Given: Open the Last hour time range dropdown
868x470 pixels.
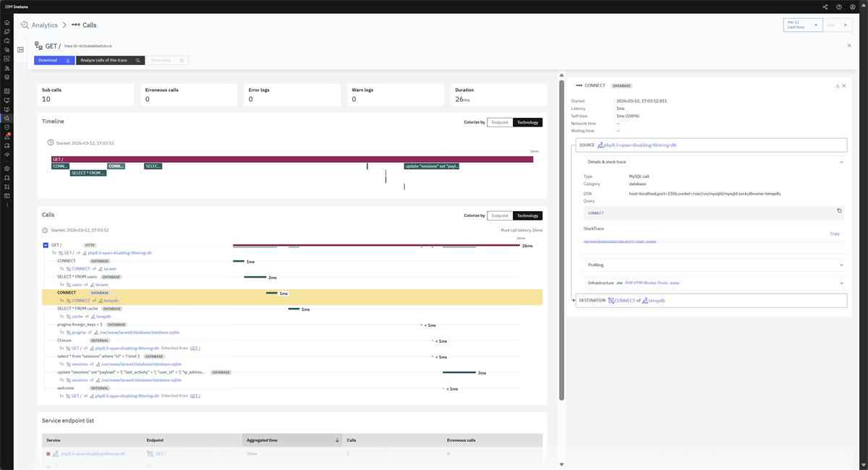Looking at the screenshot, I should pos(803,25).
